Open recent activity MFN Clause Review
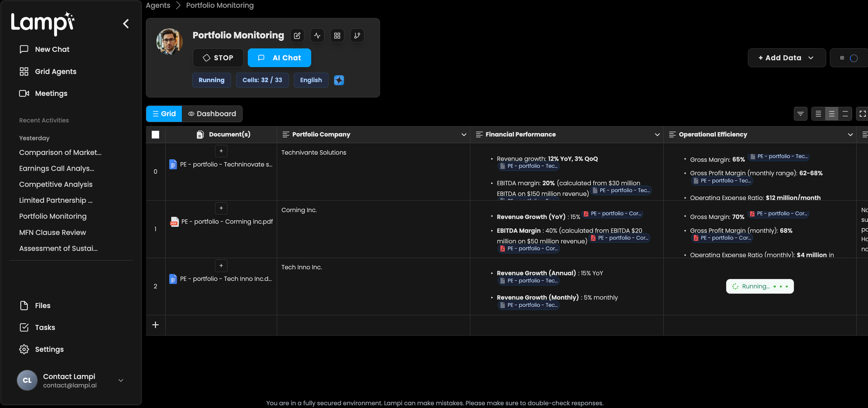 [x=53, y=233]
